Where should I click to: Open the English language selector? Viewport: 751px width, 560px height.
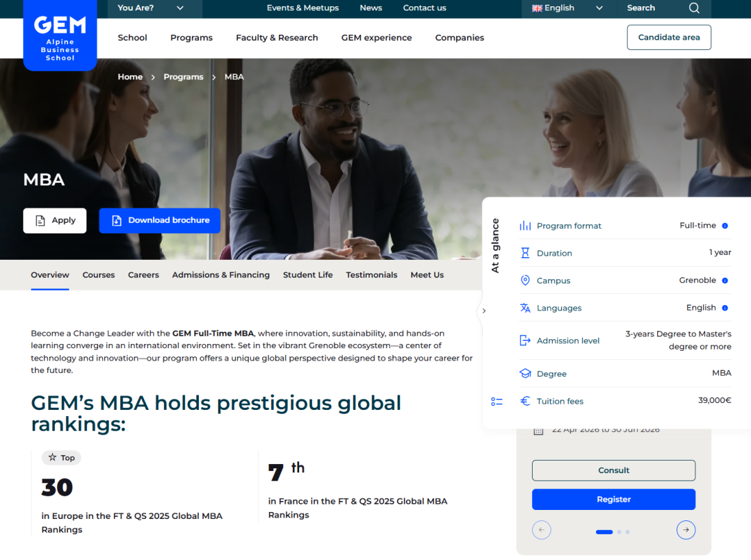567,8
